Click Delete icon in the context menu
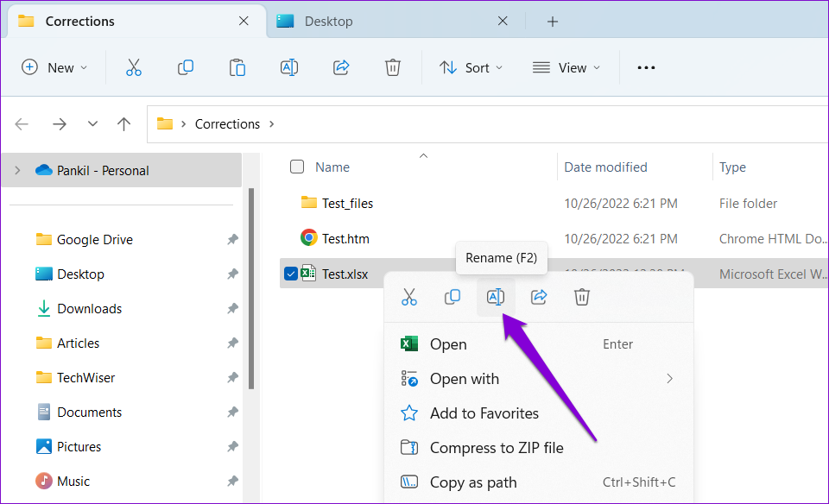 (582, 297)
